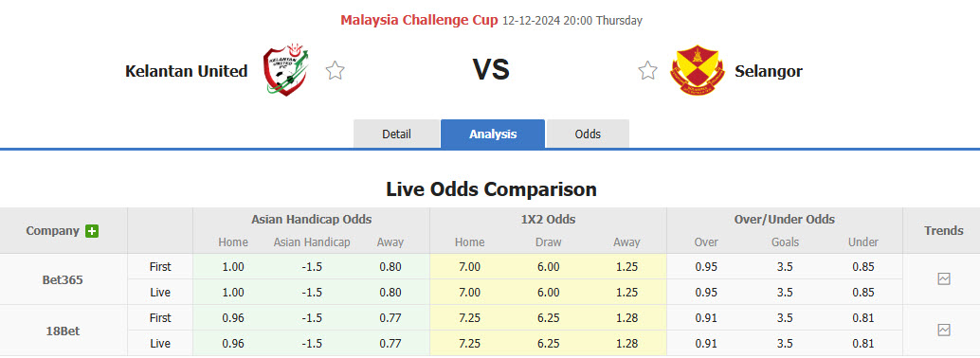The width and height of the screenshot is (980, 358).
Task: Open the Malaysia Challenge Cup link
Action: pos(419,20)
